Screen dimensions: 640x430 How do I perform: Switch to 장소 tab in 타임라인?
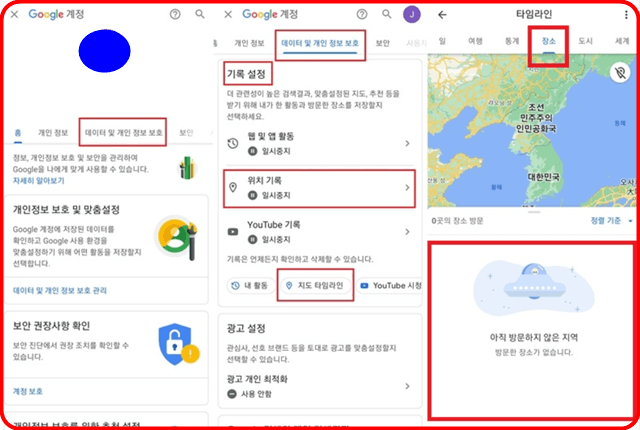point(549,41)
